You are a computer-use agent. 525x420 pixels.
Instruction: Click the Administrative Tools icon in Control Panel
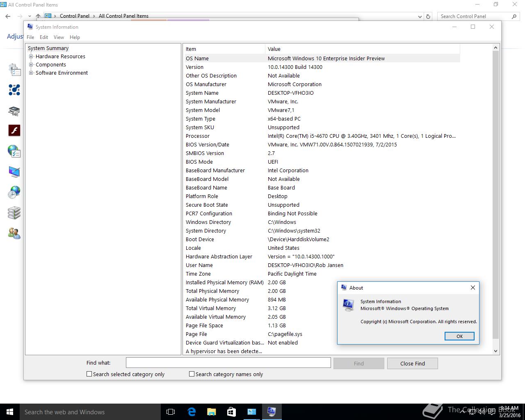coord(14,70)
